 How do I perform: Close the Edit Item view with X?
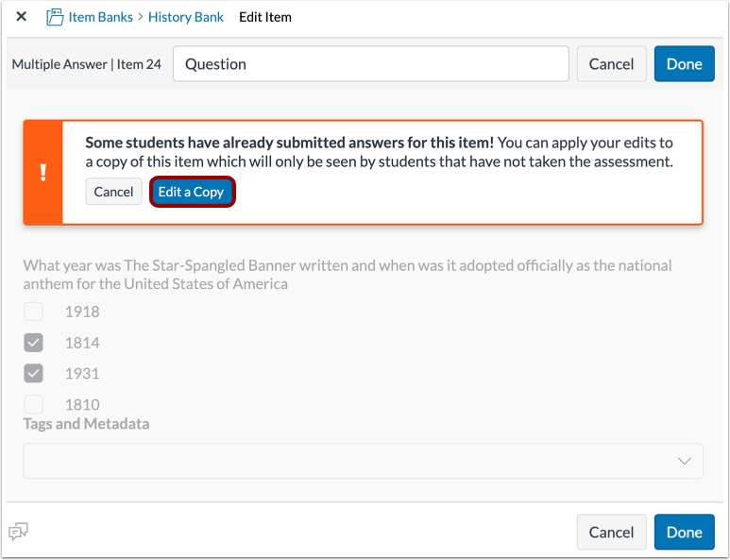(x=21, y=17)
